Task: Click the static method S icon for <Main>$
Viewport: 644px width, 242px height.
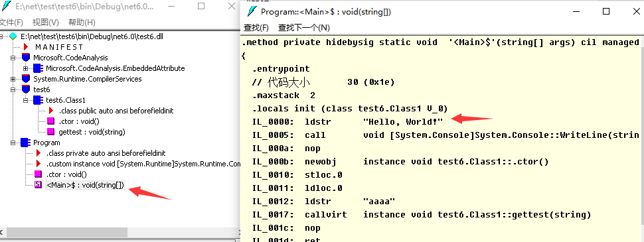Action: click(39, 185)
